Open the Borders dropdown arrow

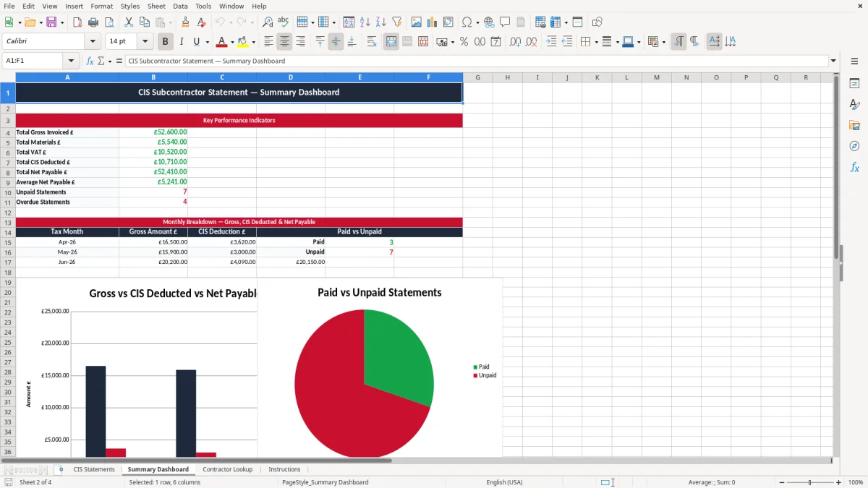click(595, 42)
